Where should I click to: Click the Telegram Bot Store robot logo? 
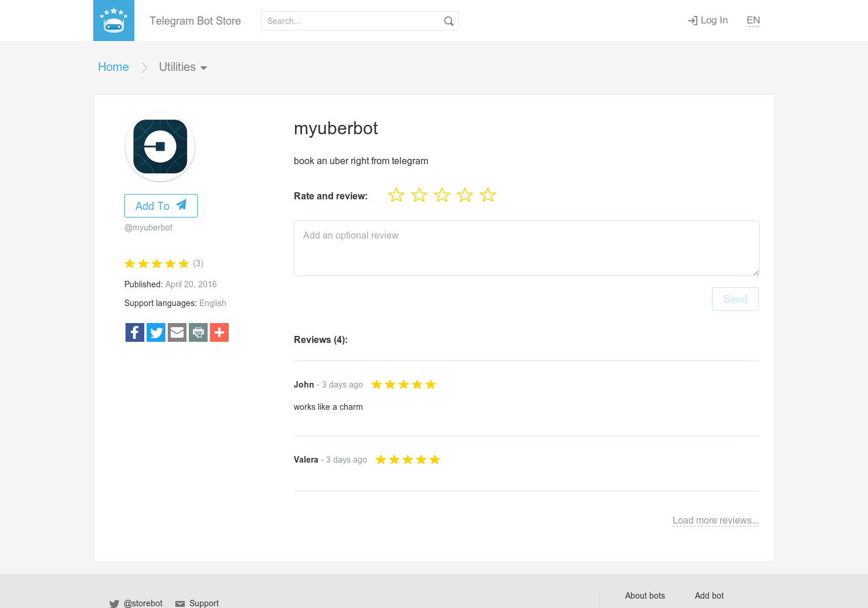click(114, 21)
